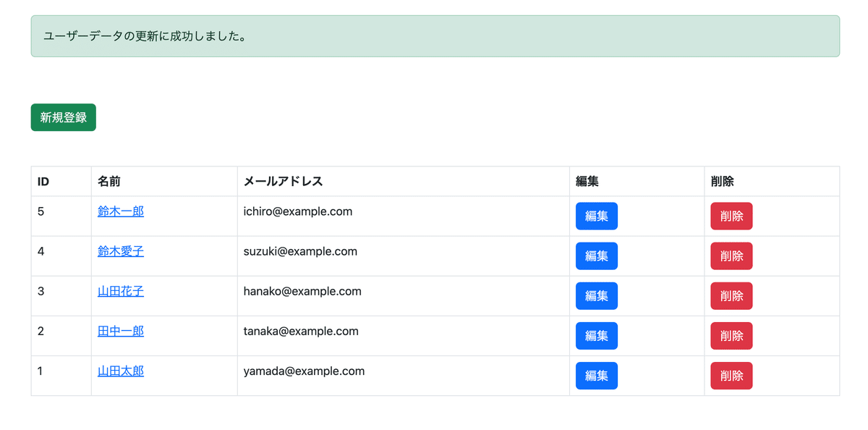868x430 pixels.
Task: Click ID cell 4 for 鈴木愛子
Action: (x=61, y=256)
